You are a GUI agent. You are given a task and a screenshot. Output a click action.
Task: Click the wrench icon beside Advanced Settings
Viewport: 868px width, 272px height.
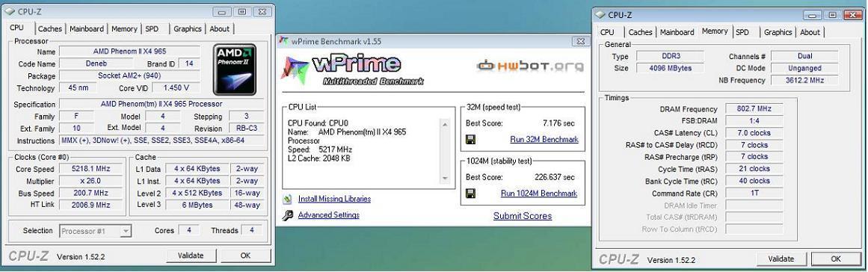tap(287, 216)
